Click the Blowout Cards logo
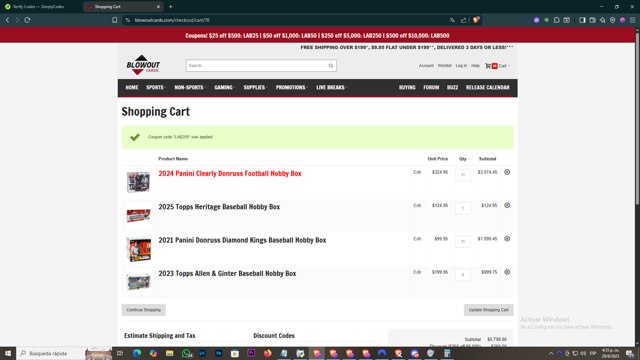This screenshot has width=640, height=360. [x=143, y=65]
